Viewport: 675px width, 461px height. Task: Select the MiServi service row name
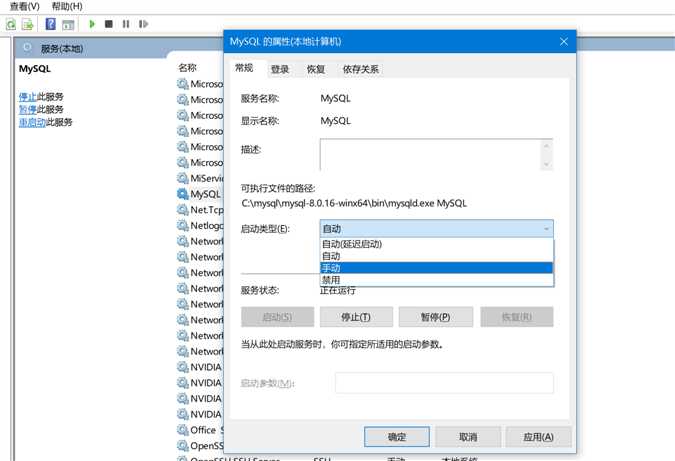click(207, 178)
